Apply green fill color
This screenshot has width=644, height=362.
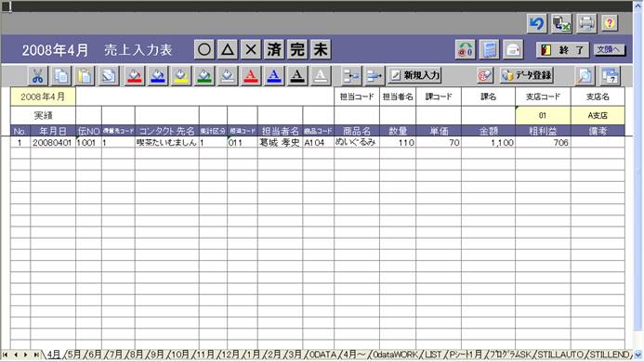(x=204, y=76)
